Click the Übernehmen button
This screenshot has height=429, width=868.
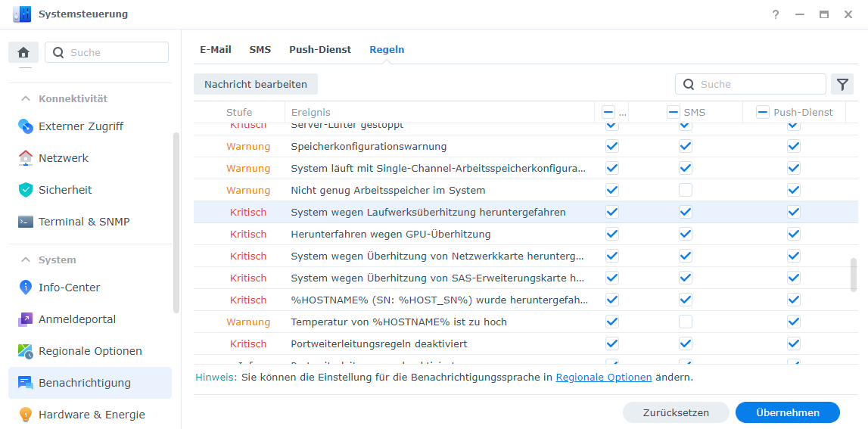(x=787, y=412)
